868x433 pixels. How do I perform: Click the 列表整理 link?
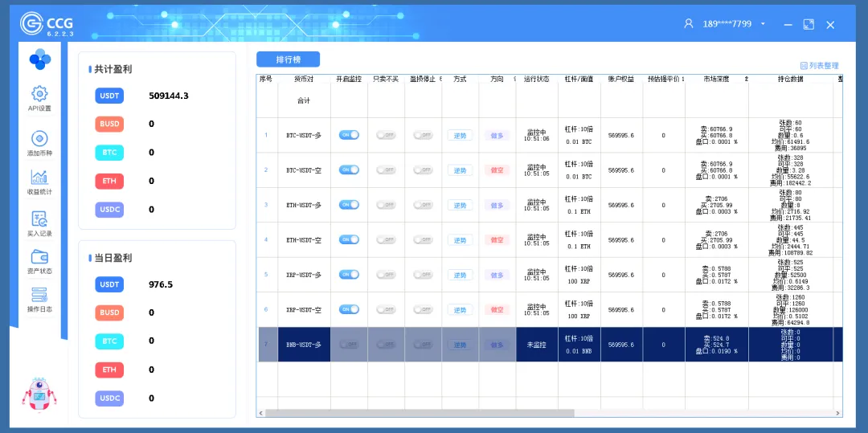(819, 65)
